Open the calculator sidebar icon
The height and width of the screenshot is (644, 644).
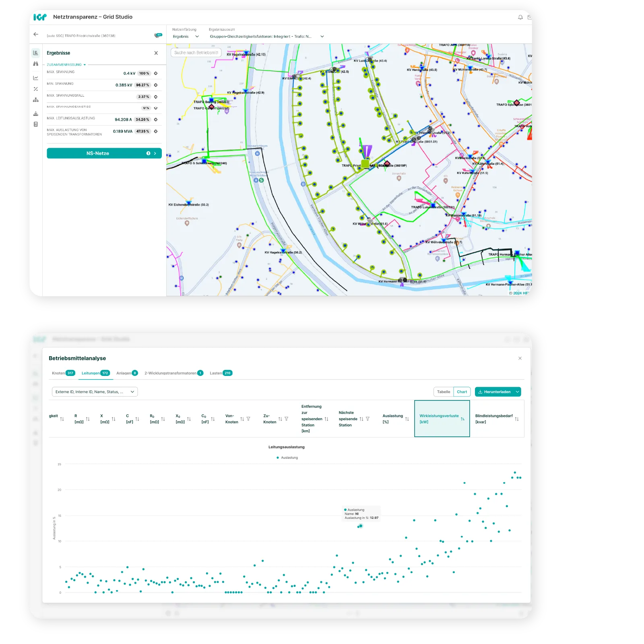tap(36, 124)
